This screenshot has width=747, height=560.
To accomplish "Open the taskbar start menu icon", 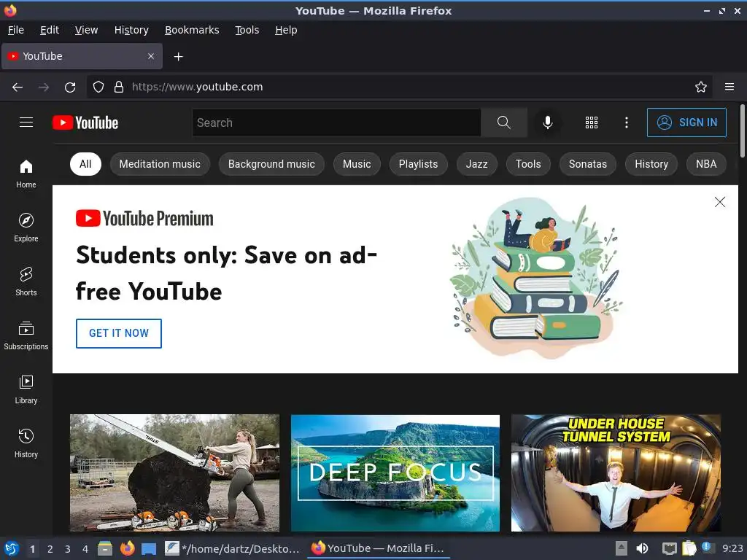I will click(x=12, y=548).
